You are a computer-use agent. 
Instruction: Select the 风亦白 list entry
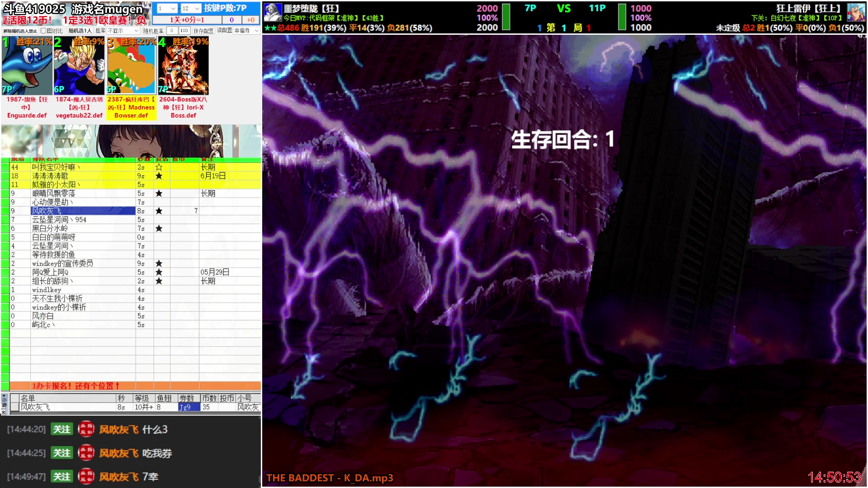coord(83,316)
